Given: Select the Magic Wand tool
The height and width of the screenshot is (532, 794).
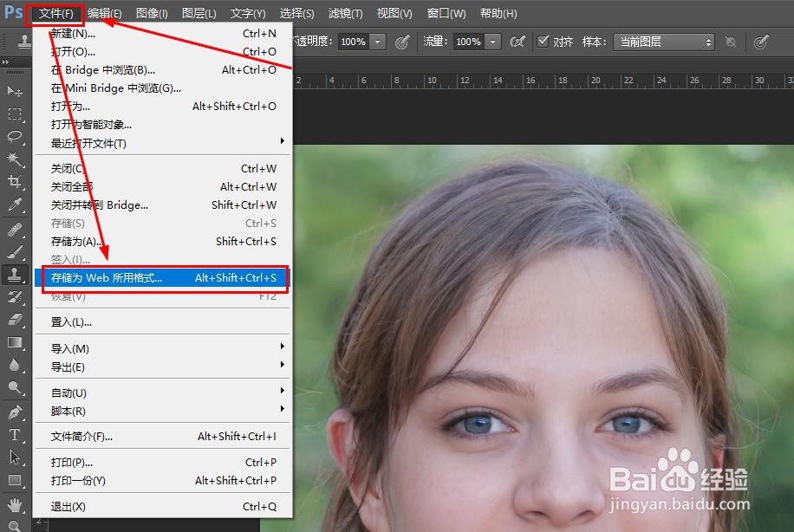Looking at the screenshot, I should point(14,159).
